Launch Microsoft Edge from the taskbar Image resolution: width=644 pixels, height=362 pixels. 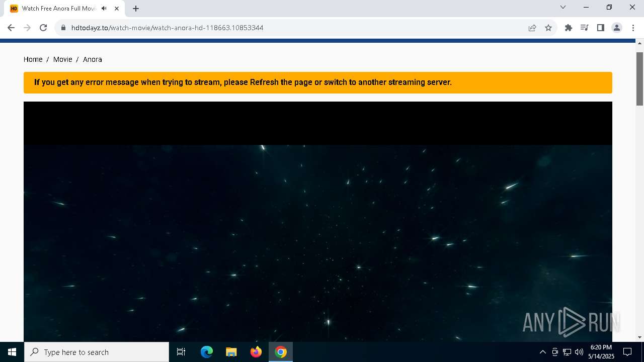[x=207, y=352]
